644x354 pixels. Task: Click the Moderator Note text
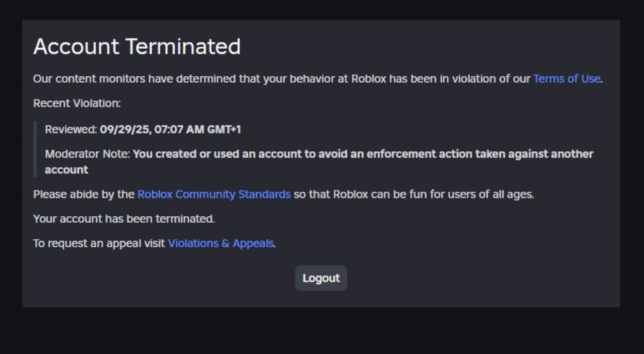pos(319,162)
